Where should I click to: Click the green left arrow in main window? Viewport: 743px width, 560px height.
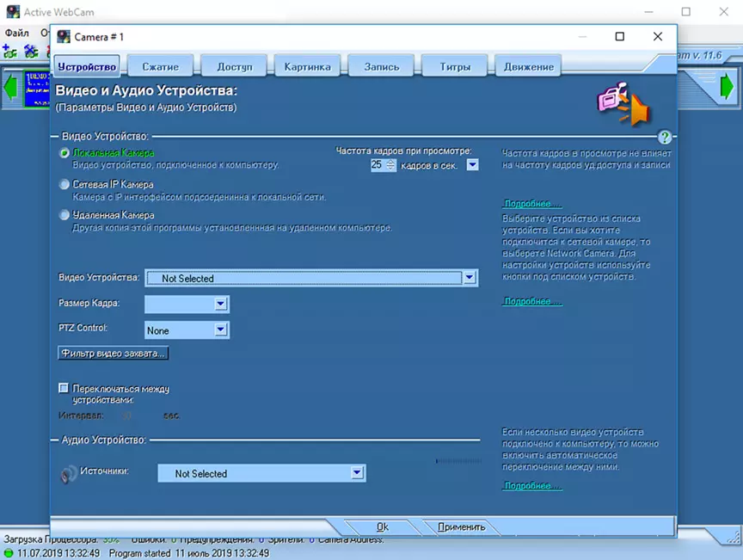[x=10, y=87]
